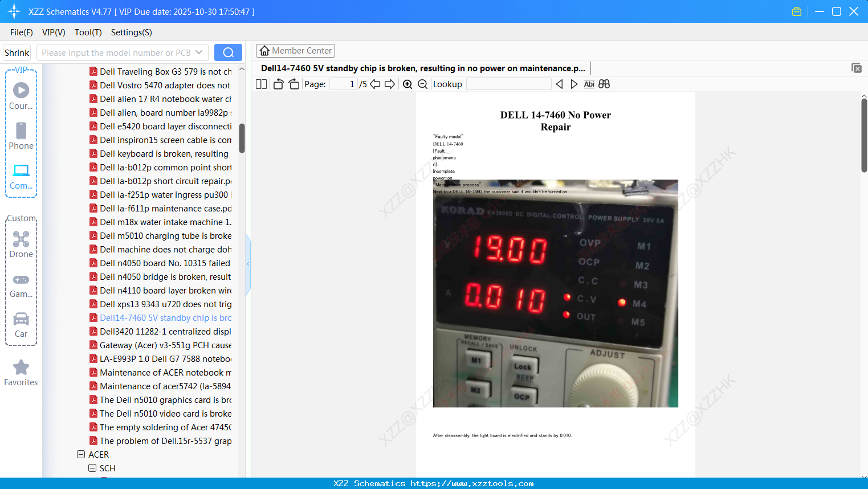Open 'Gateway (Acer) v3-551g PCH' file
The width and height of the screenshot is (868, 489).
[x=161, y=345]
